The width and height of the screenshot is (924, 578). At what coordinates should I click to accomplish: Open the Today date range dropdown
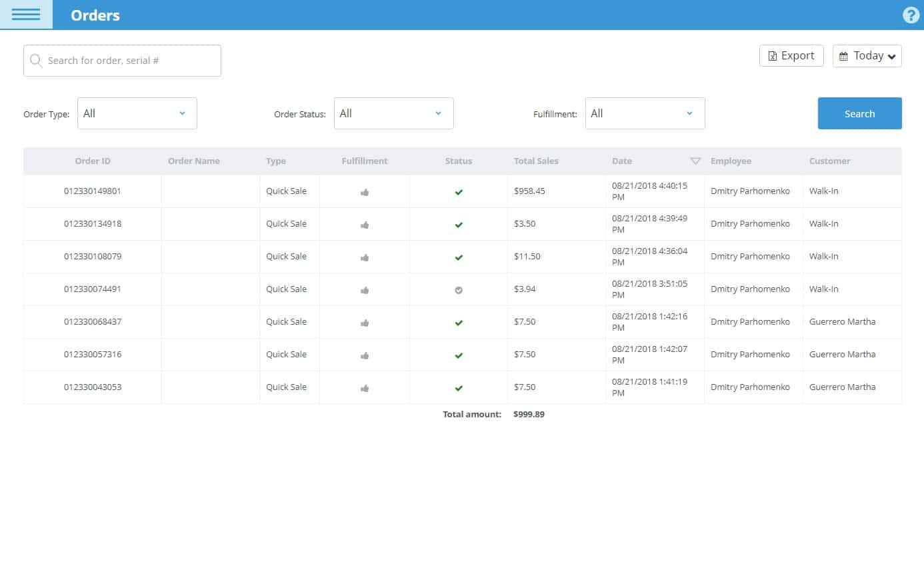coord(867,56)
